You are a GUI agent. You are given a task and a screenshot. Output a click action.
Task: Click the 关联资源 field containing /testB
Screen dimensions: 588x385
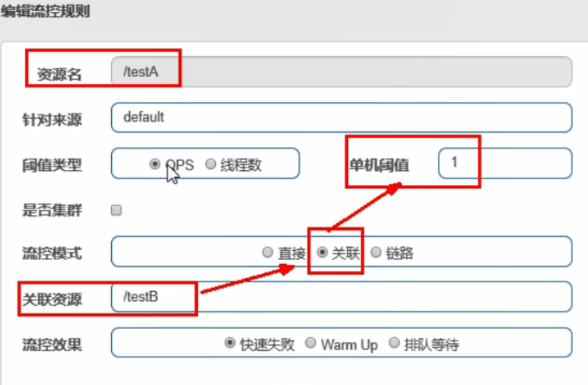tap(342, 297)
